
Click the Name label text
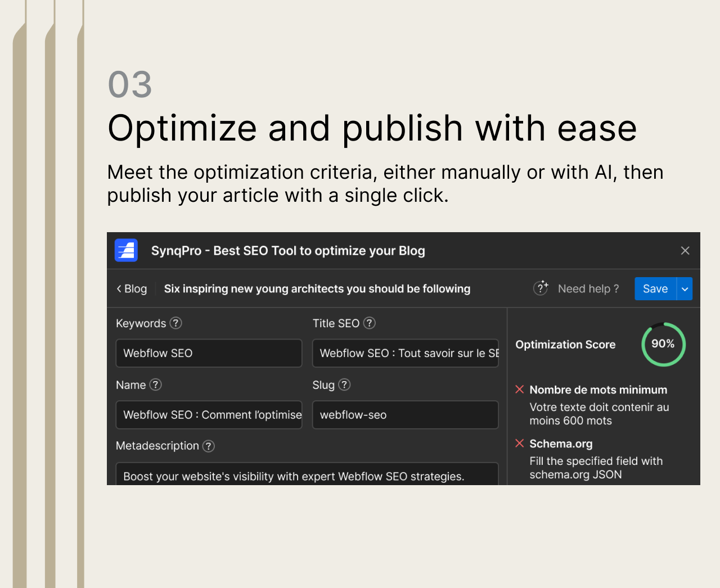tap(130, 385)
